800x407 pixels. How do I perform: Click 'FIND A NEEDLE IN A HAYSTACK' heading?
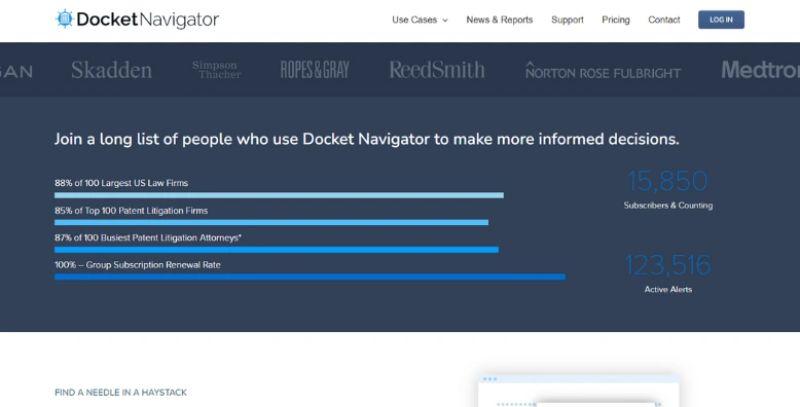click(120, 392)
